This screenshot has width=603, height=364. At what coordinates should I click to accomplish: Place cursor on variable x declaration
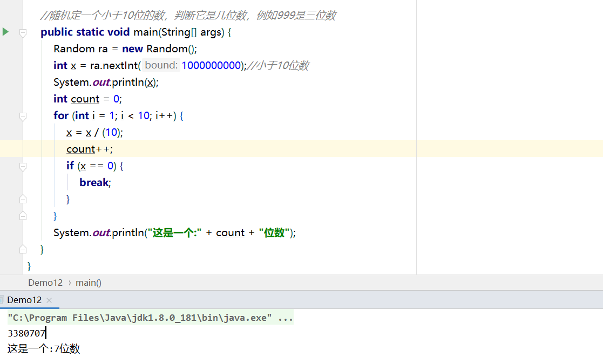click(x=73, y=65)
